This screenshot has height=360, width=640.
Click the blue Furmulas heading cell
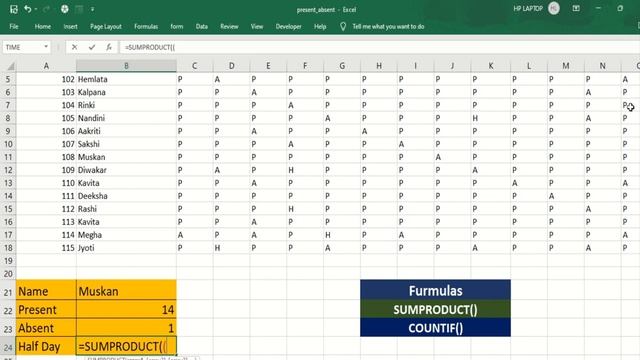pyautogui.click(x=435, y=290)
